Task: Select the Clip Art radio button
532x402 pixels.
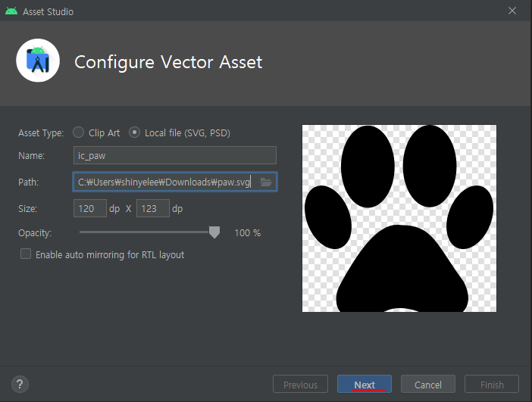Action: pos(78,132)
